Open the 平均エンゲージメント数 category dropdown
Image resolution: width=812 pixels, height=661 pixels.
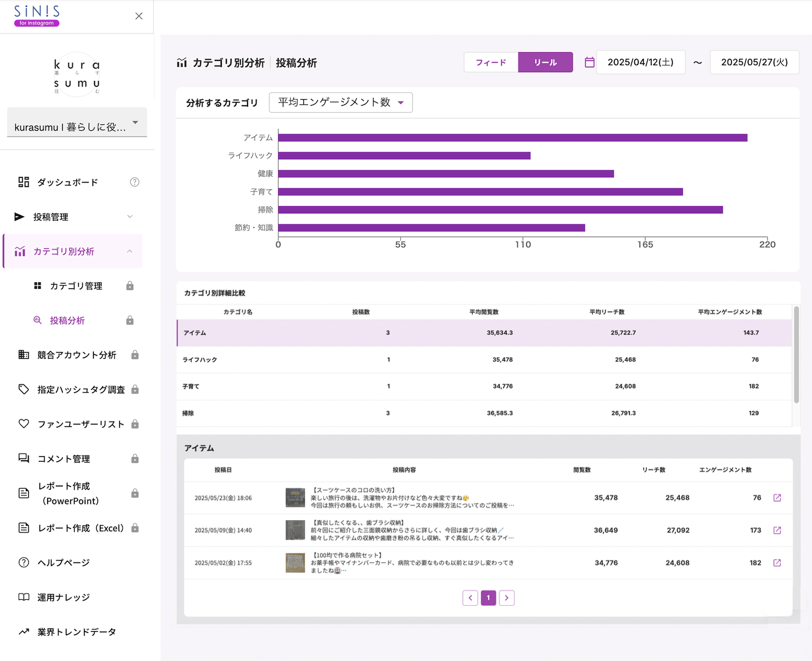click(341, 102)
